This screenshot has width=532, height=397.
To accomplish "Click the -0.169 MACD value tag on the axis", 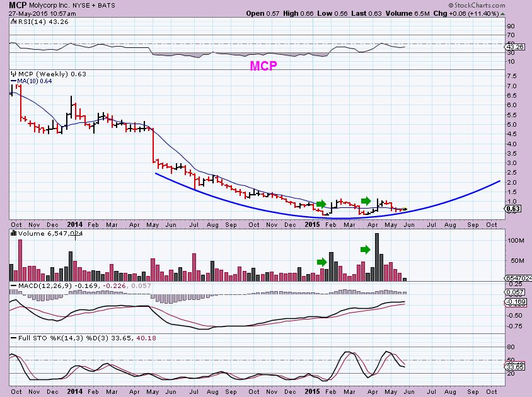I will click(516, 302).
